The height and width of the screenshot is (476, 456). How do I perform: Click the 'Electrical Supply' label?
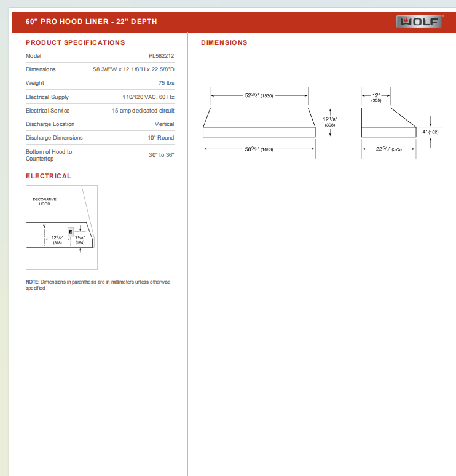[x=47, y=97]
